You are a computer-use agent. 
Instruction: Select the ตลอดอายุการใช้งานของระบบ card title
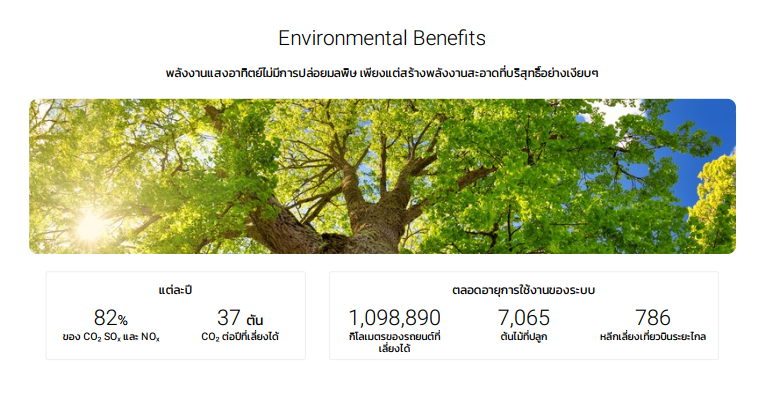524,290
